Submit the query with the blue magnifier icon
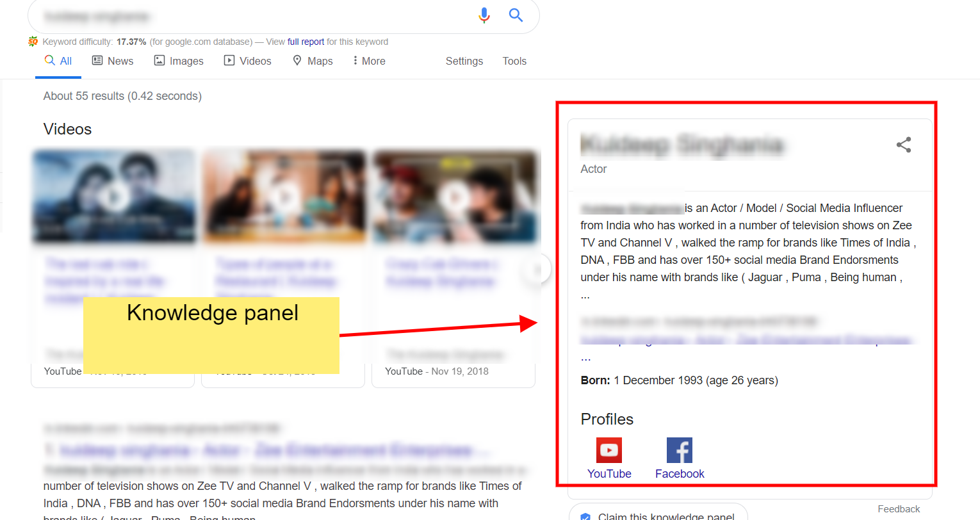The width and height of the screenshot is (980, 520). (516, 15)
